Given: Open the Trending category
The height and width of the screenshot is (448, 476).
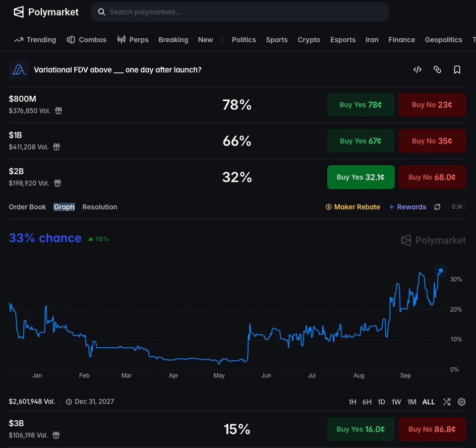Looking at the screenshot, I should click(35, 40).
